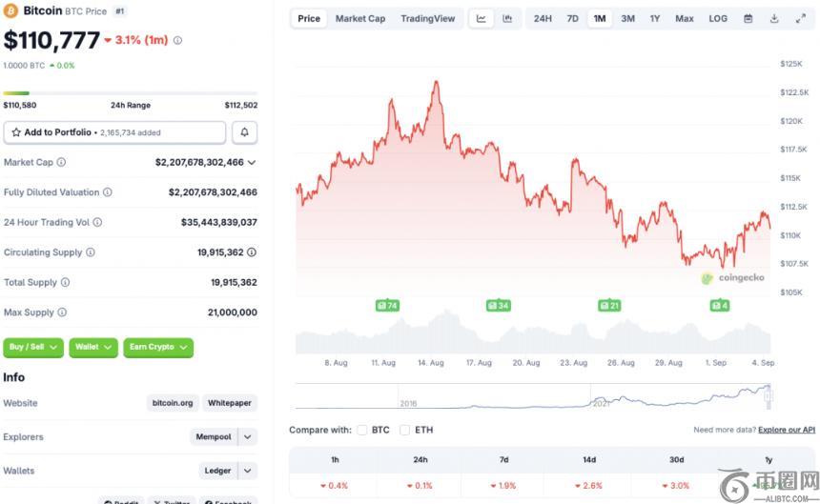820x504 pixels.
Task: Click the Add to Portfolio button
Action: 115,132
